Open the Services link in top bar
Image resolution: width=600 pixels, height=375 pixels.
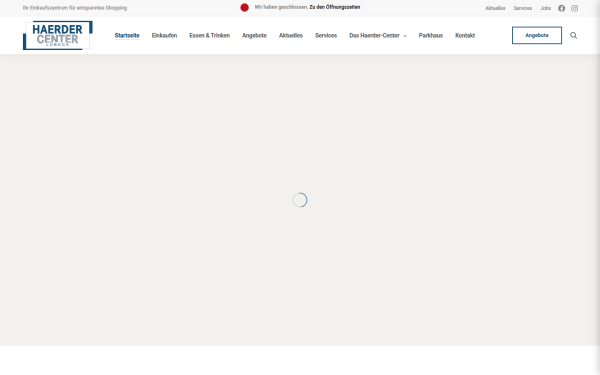pos(523,8)
